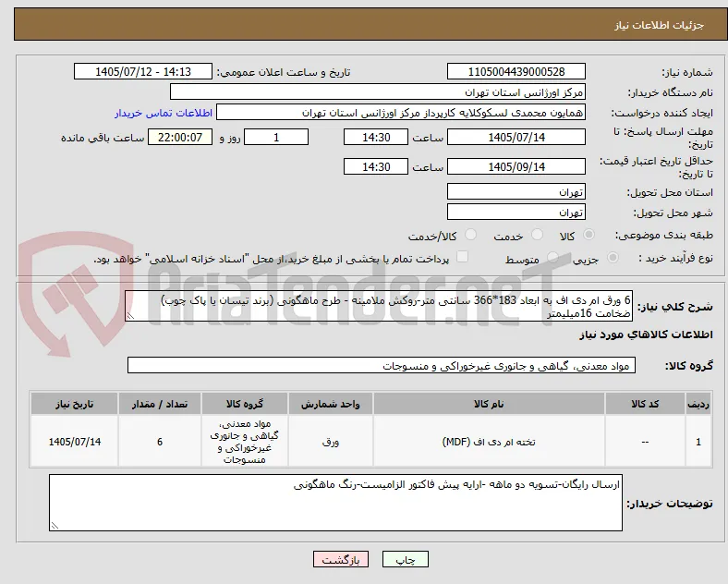728x584 pixels.
Task: Click the شرح کلی نیاز label
Action: pyautogui.click(x=674, y=307)
